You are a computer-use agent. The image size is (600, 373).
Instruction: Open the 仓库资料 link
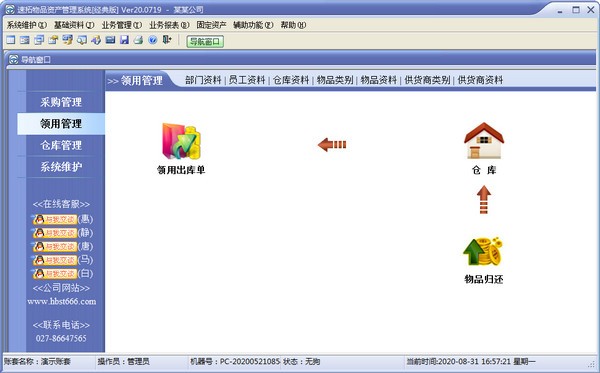pos(291,80)
